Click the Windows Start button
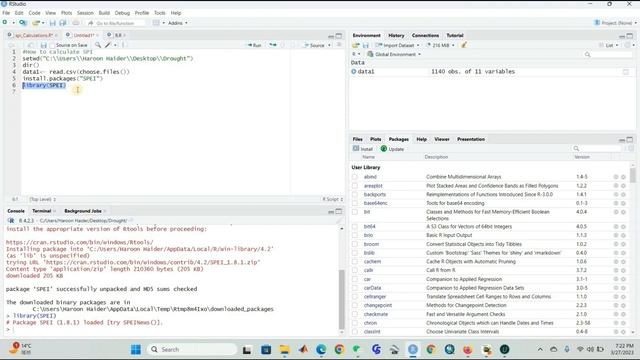 [x=136, y=349]
